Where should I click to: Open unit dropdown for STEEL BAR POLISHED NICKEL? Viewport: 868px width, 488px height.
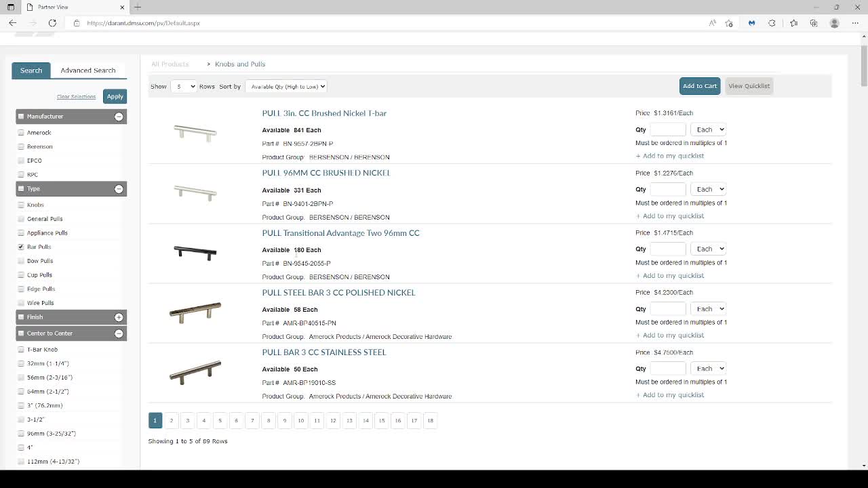point(708,308)
